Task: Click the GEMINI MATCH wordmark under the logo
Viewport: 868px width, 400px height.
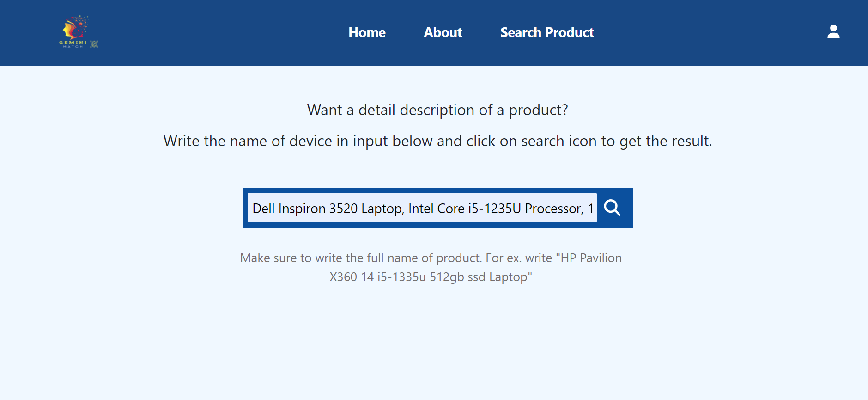Action: pyautogui.click(x=73, y=44)
